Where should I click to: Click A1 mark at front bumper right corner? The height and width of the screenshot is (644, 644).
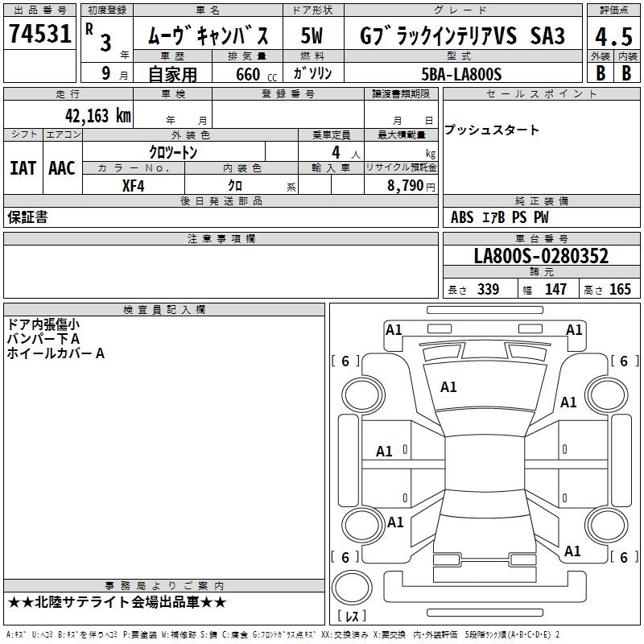pyautogui.click(x=574, y=330)
